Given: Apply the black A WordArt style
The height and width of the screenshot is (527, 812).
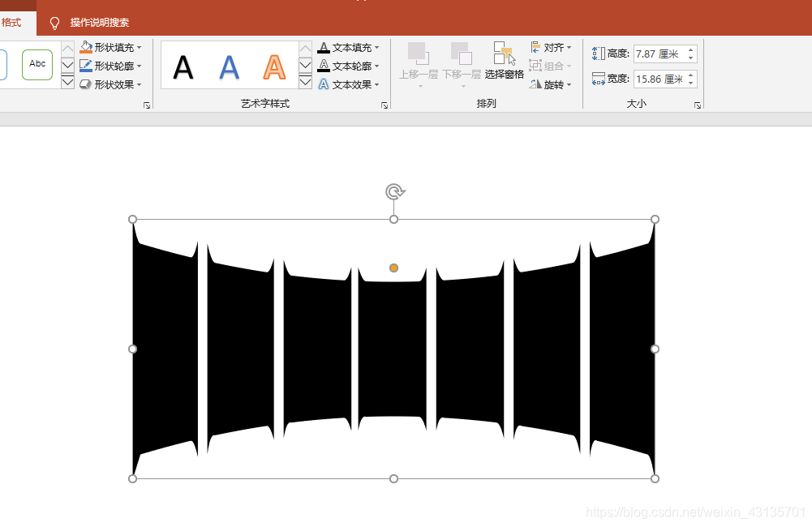Looking at the screenshot, I should [x=183, y=67].
